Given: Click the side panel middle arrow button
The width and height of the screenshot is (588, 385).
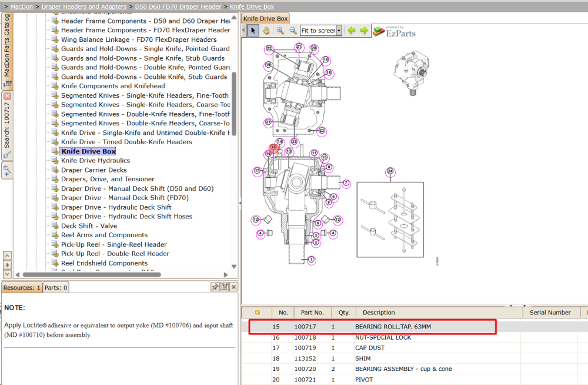Looking at the screenshot, I should [x=7, y=265].
